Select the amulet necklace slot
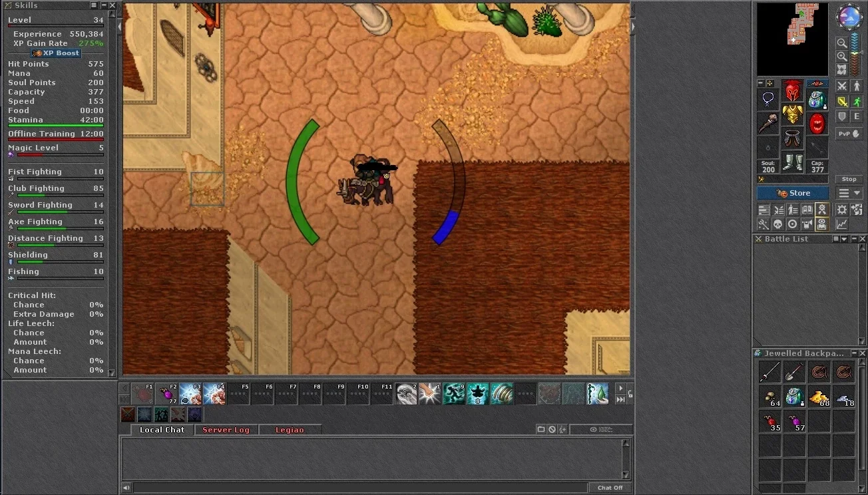 coord(768,100)
